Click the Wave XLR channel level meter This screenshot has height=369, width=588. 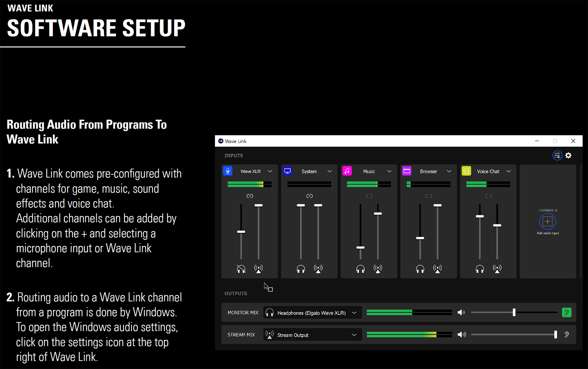pos(250,184)
